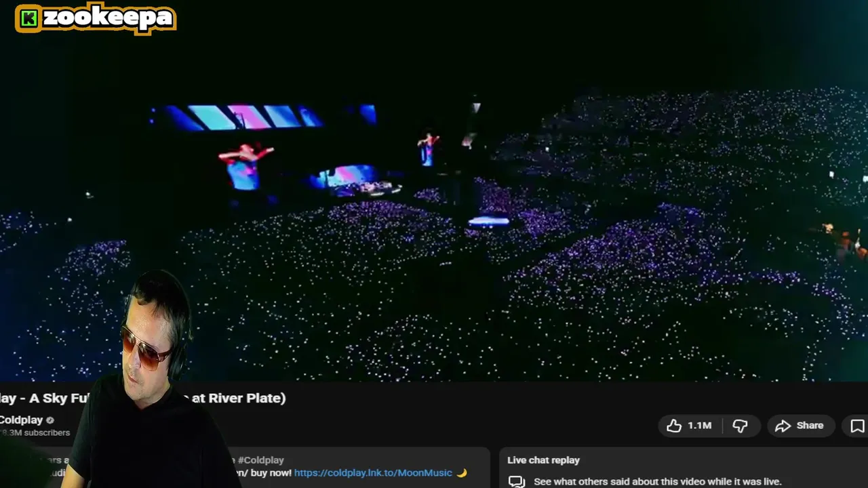Click the Share button label
Viewport: 868px width, 488px height.
(x=810, y=426)
